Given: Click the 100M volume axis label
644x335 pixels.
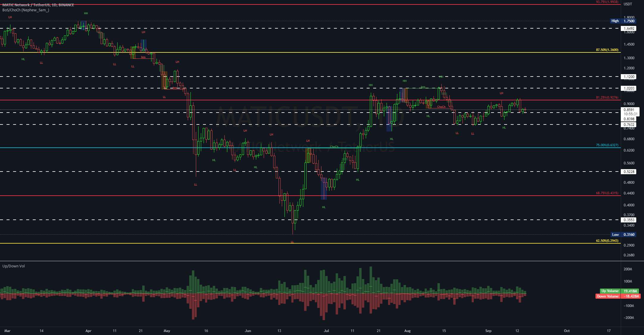Looking at the screenshot, I should point(628,281).
